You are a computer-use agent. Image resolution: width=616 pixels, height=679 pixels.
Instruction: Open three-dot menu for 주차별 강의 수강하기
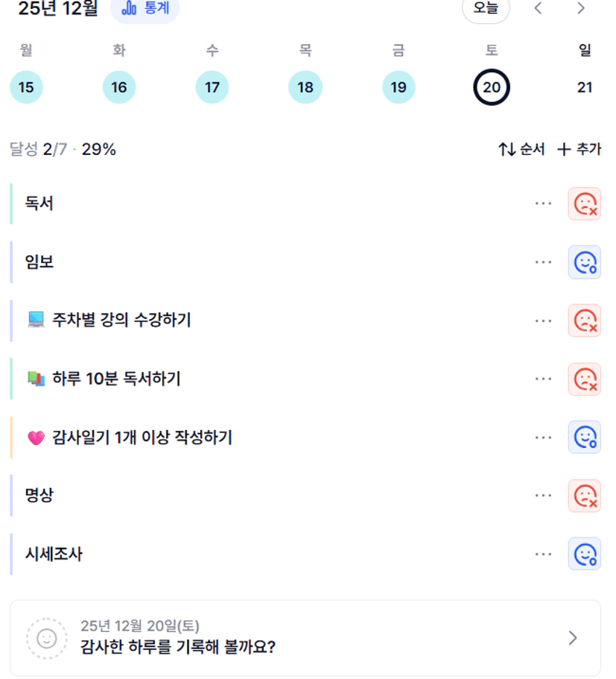[544, 320]
